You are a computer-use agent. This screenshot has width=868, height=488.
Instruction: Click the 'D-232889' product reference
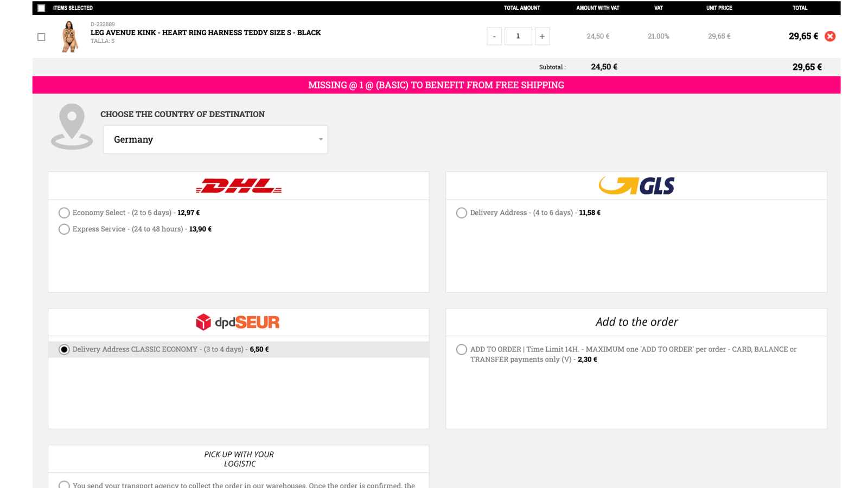point(103,24)
